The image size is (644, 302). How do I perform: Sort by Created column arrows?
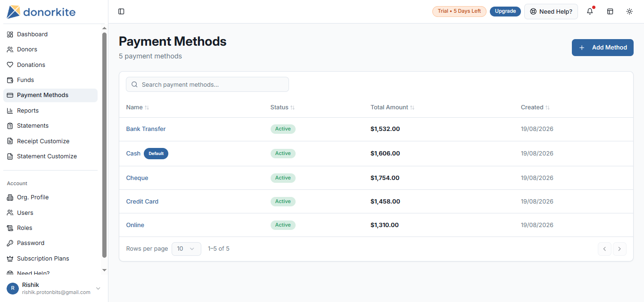(x=547, y=107)
